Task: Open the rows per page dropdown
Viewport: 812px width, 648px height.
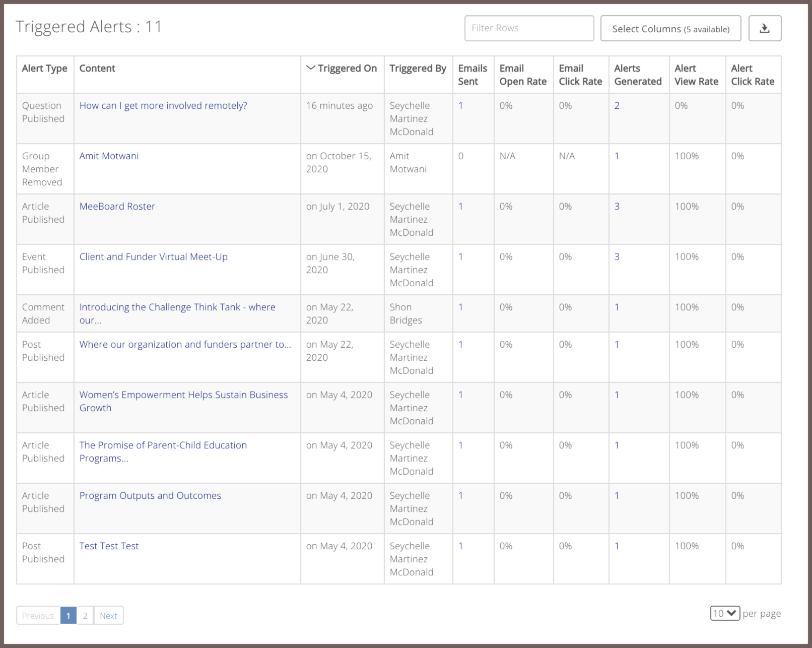Action: click(725, 613)
